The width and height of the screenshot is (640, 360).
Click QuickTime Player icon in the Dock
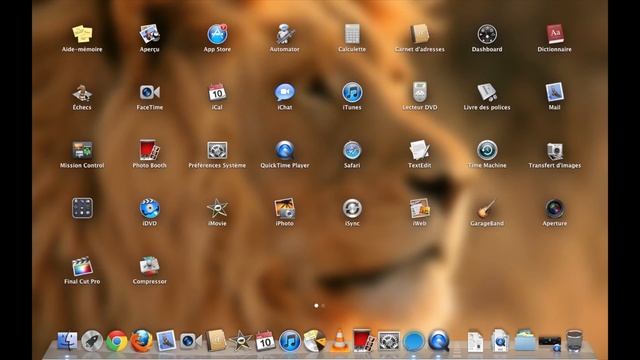point(439,341)
